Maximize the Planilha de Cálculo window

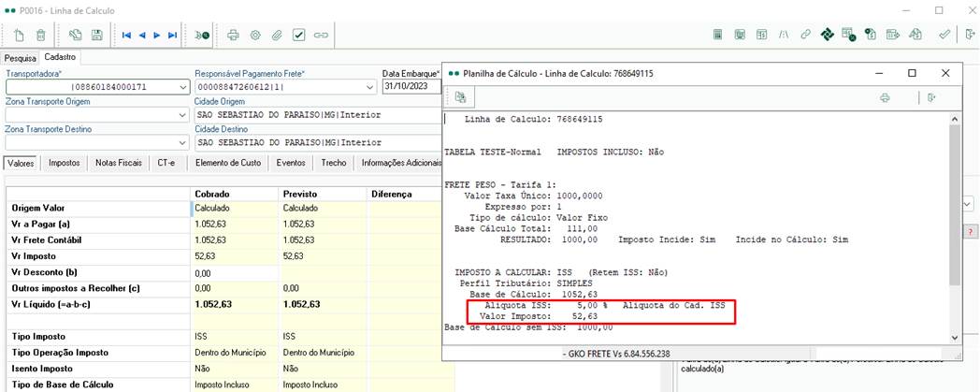click(912, 73)
